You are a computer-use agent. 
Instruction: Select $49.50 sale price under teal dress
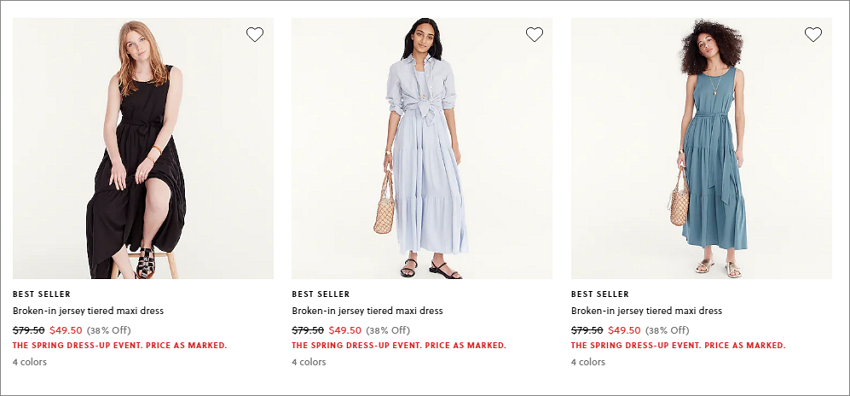tap(624, 330)
